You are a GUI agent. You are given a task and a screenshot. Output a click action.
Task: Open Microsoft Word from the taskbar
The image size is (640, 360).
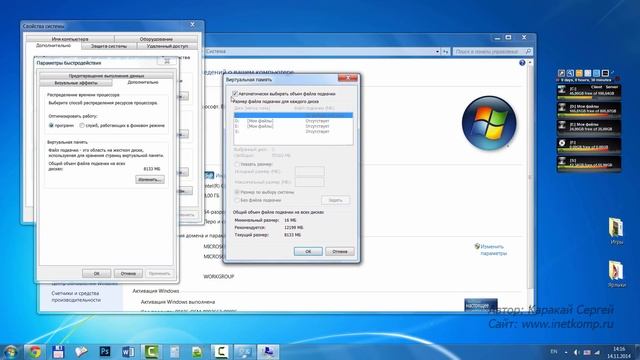point(128,351)
